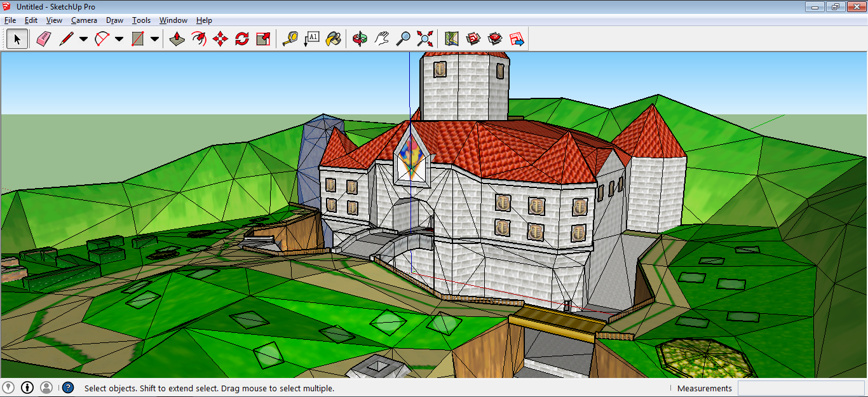Open the Window menu
Image resolution: width=868 pixels, height=397 pixels.
tap(173, 20)
